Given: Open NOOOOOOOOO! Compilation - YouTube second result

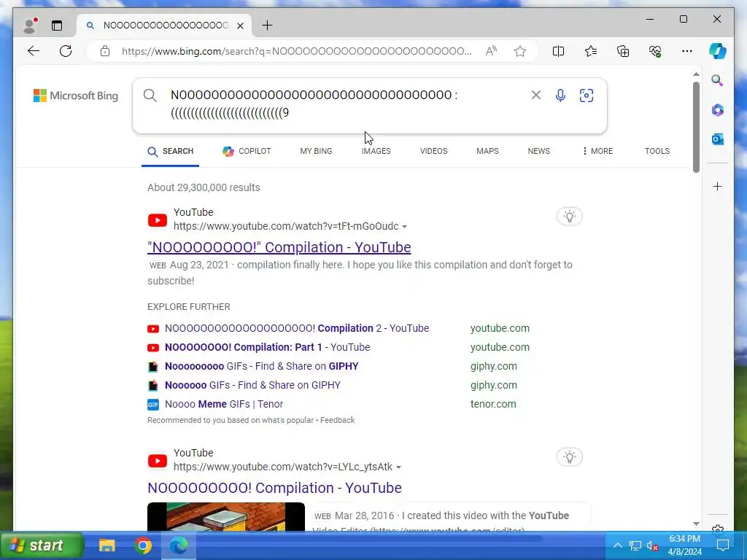Looking at the screenshot, I should tap(274, 488).
